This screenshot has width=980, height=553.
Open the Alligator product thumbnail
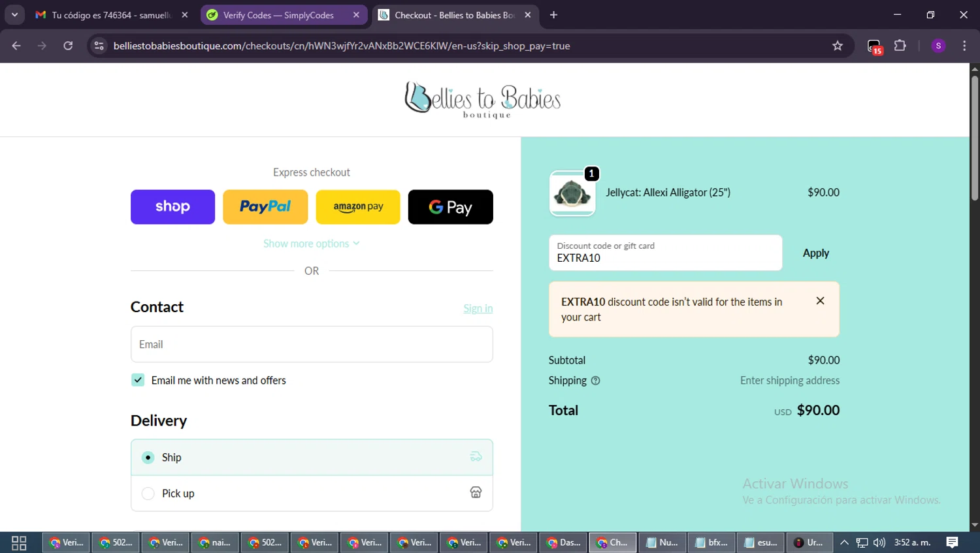(572, 193)
